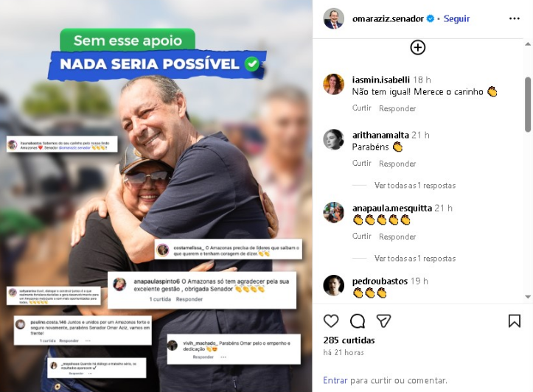Open the omaraziz.senador username link
This screenshot has width=533, height=392.
[x=388, y=18]
